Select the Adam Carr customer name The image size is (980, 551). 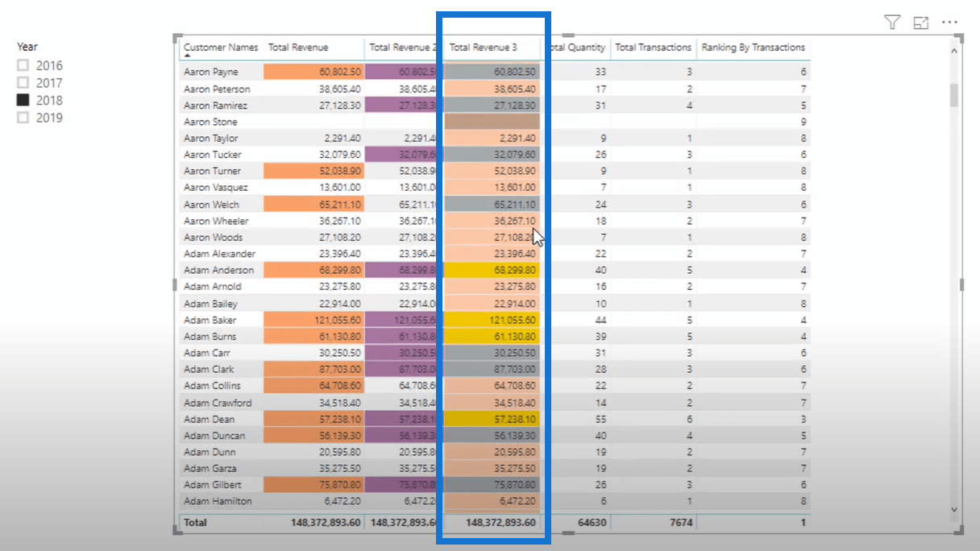point(207,353)
